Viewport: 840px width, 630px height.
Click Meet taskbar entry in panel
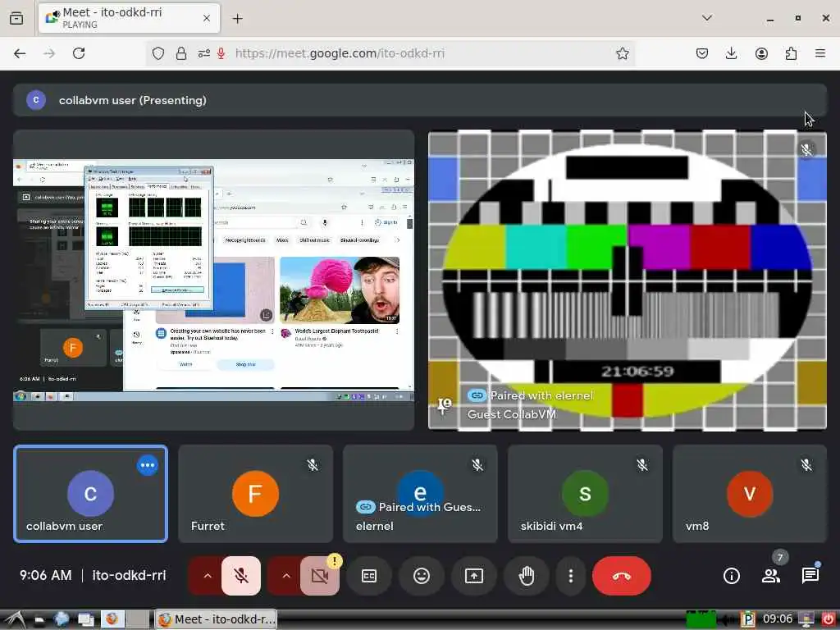pyautogui.click(x=217, y=619)
